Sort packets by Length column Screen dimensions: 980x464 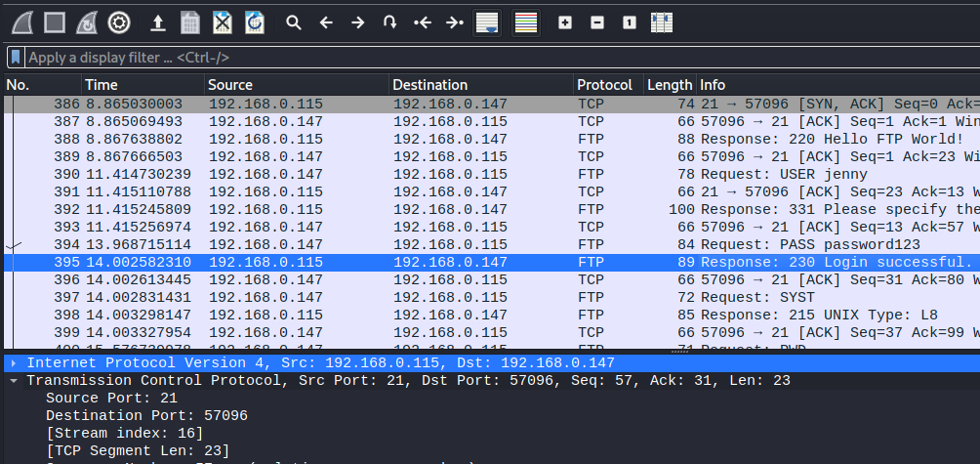pos(670,85)
